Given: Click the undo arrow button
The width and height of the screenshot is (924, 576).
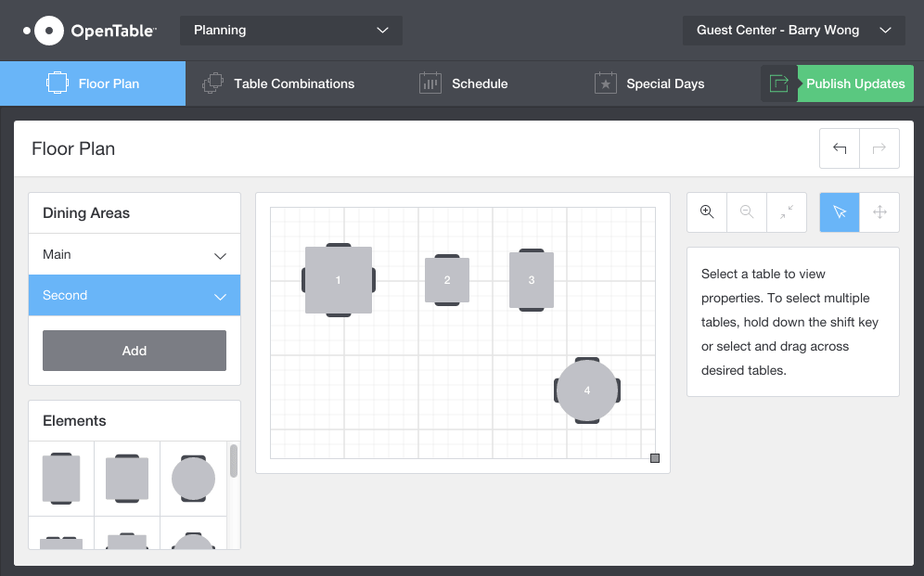Looking at the screenshot, I should coord(840,148).
